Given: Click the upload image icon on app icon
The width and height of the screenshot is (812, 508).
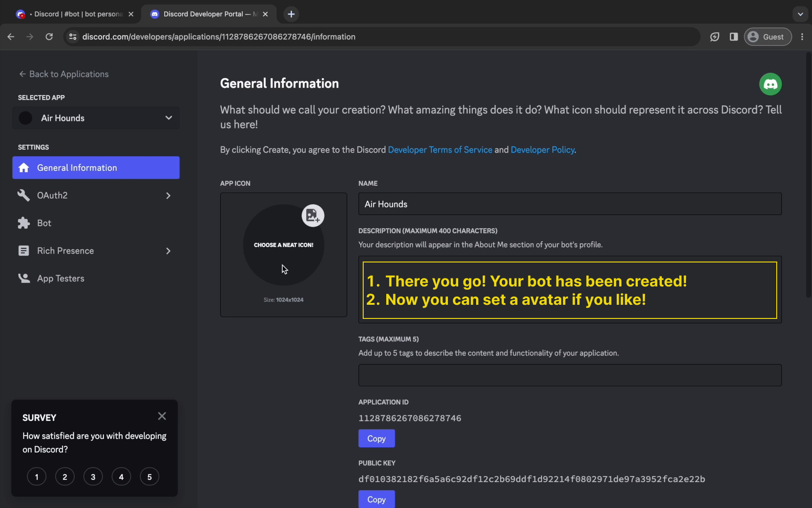Looking at the screenshot, I should 313,216.
